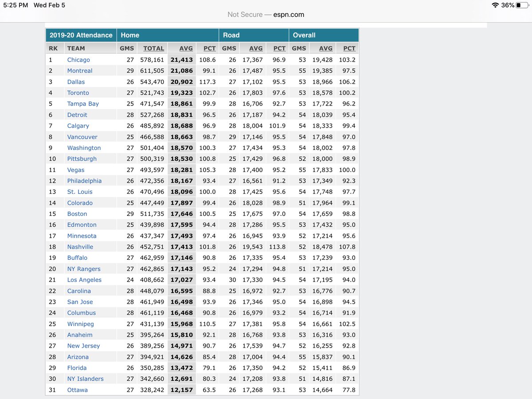Viewport: 532px width, 399px height.
Task: Open the Pittsburgh team link
Action: point(82,159)
